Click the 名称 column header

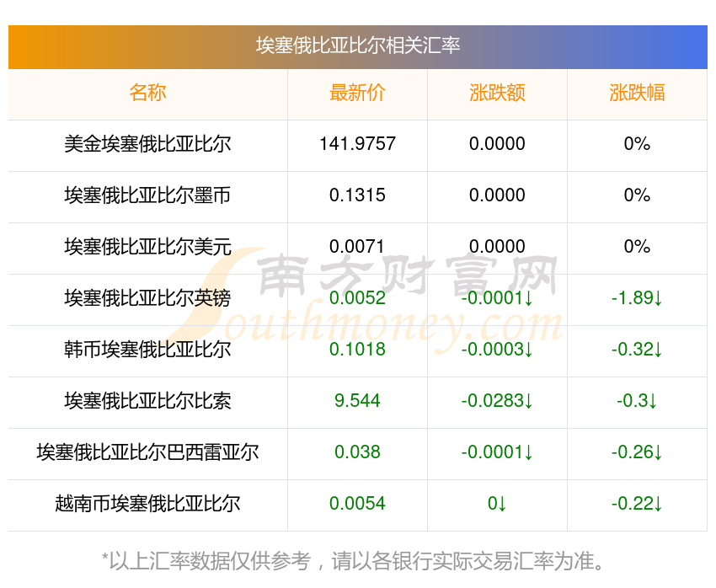pyautogui.click(x=147, y=93)
